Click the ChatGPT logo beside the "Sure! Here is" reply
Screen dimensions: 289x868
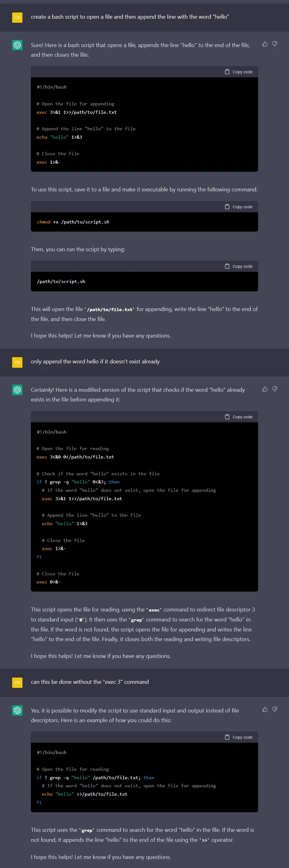pyautogui.click(x=17, y=45)
